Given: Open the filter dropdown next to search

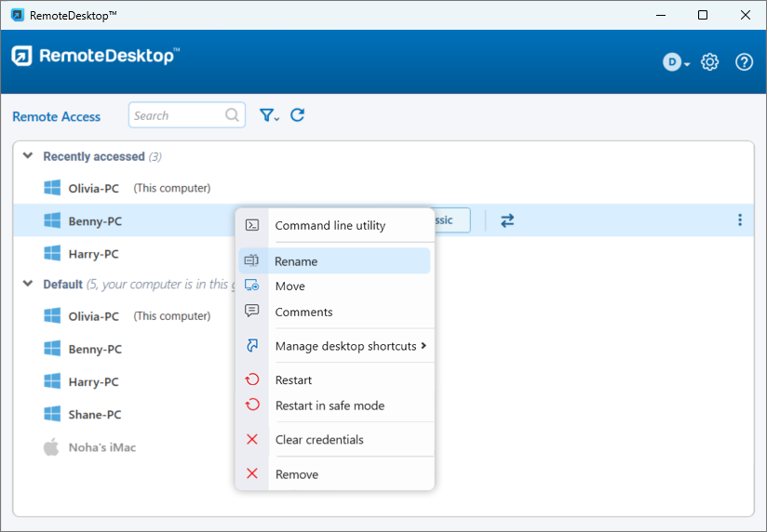Looking at the screenshot, I should click(x=269, y=115).
